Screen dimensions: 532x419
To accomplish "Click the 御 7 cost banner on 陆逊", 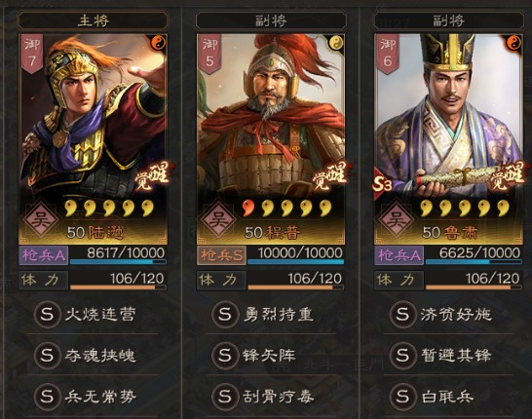I will (x=32, y=54).
